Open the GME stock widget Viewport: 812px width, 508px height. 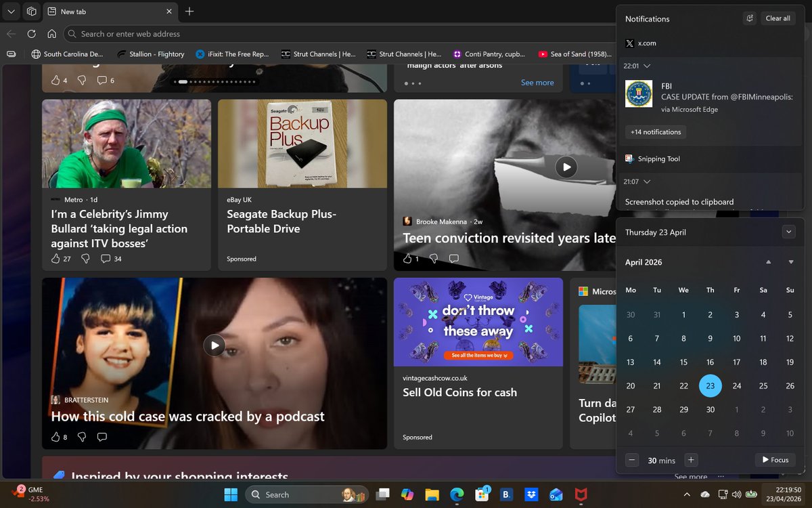pyautogui.click(x=30, y=494)
